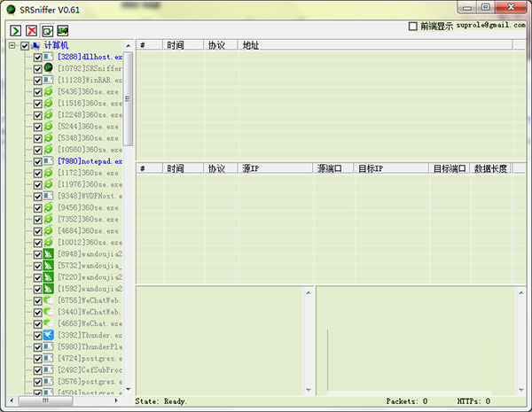Click the 'HTTPs: 0' status text
This screenshot has width=532, height=412.
(x=473, y=401)
